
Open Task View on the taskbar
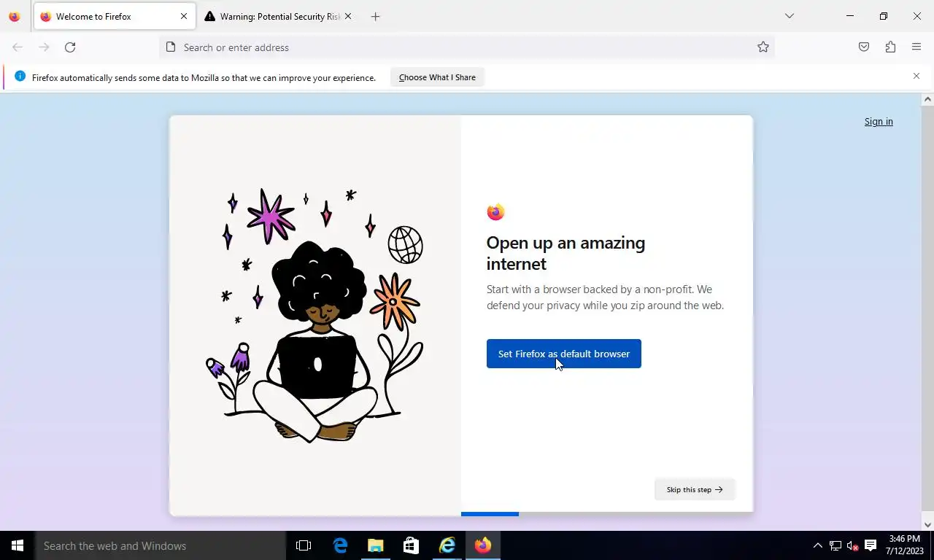point(304,545)
